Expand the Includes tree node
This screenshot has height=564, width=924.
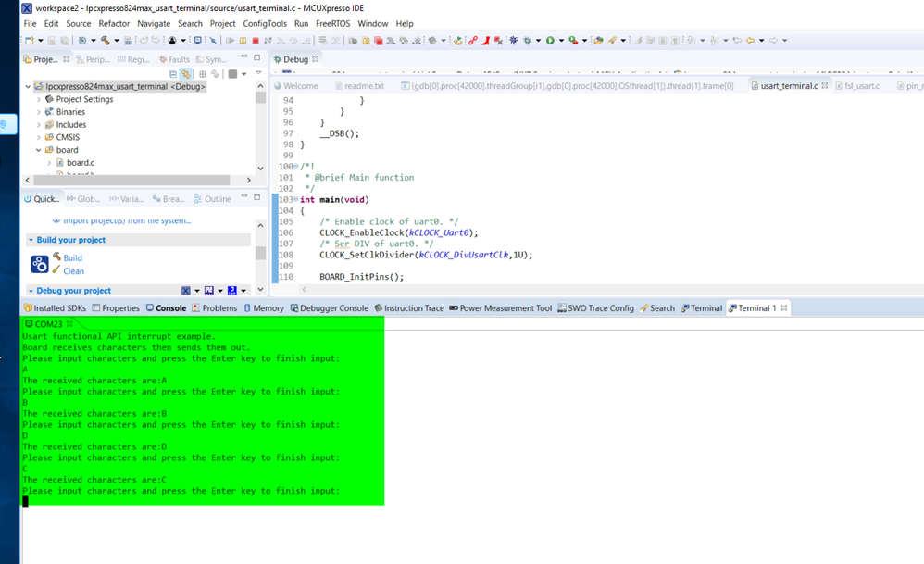[38, 125]
